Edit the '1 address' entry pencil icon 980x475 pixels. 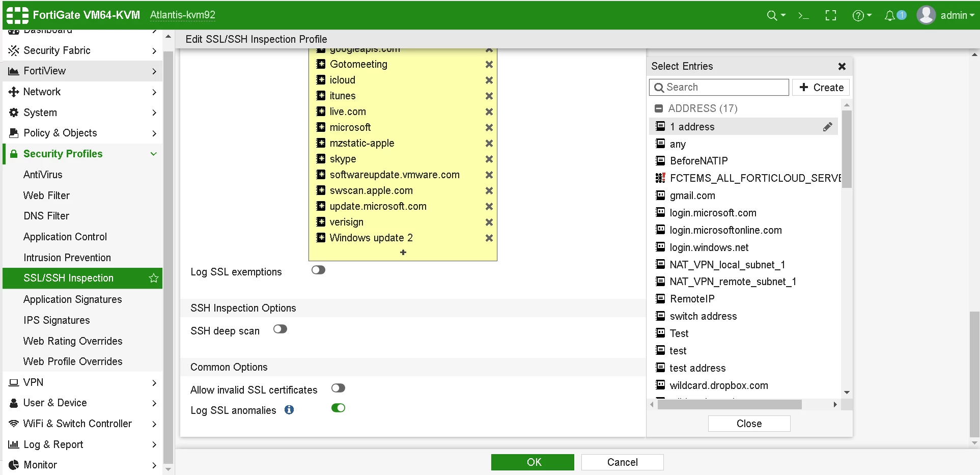[828, 127]
